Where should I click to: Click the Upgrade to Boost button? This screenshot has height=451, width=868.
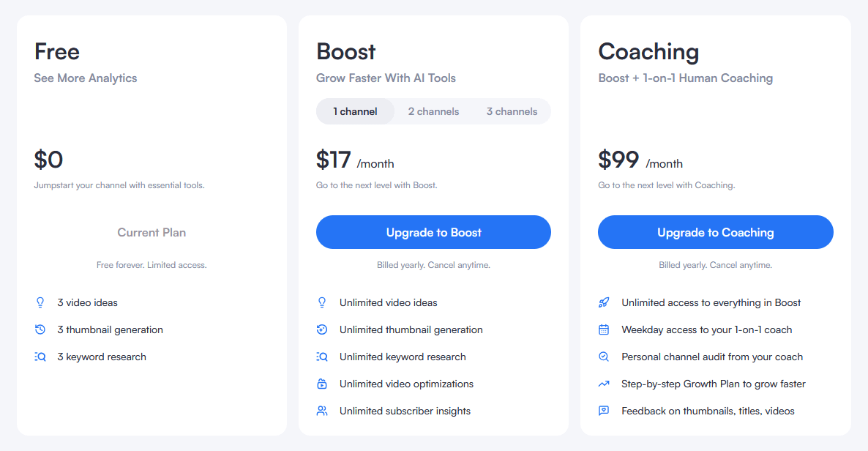(x=433, y=232)
